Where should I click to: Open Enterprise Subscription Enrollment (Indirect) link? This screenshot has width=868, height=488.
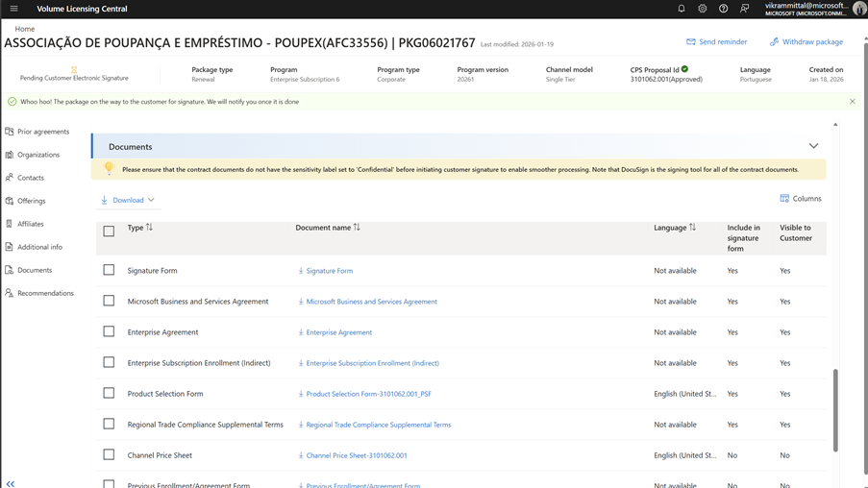click(373, 363)
